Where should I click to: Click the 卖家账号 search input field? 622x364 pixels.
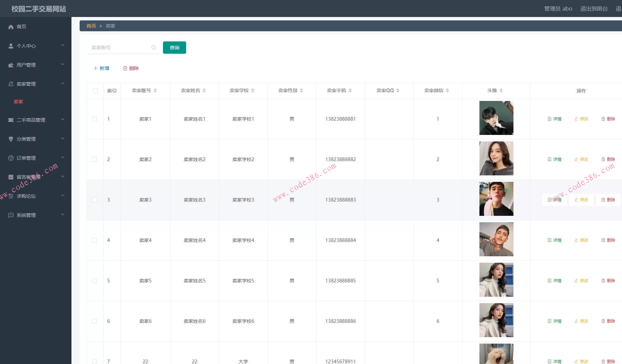pos(119,48)
